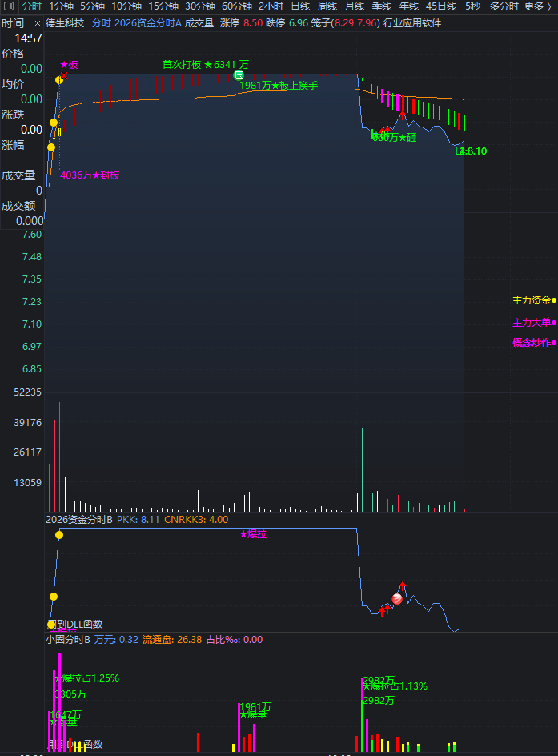
Task: Click the ★爆拉 label in 资金分时B
Action: point(253,534)
